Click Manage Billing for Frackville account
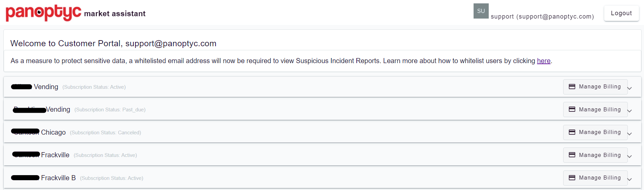The width and height of the screenshot is (644, 190). (595, 155)
